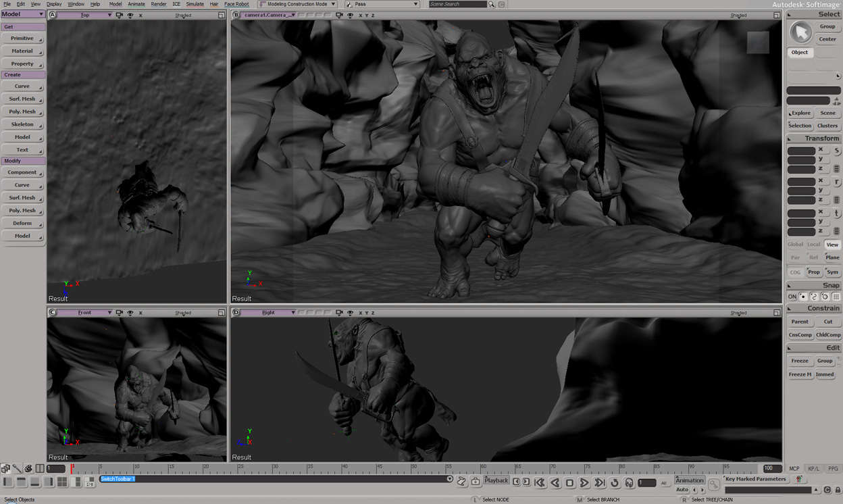Stop playback
Viewport: 843px width, 504px height.
pyautogui.click(x=569, y=482)
